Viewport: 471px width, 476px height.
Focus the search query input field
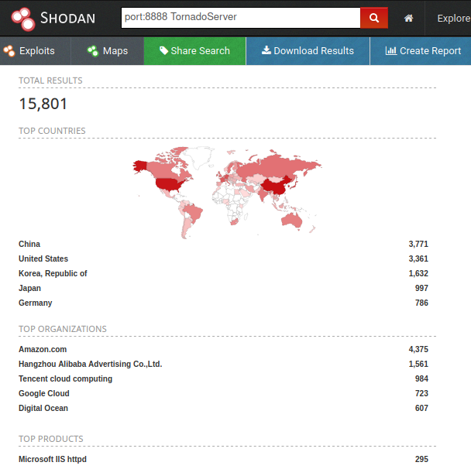coord(241,18)
